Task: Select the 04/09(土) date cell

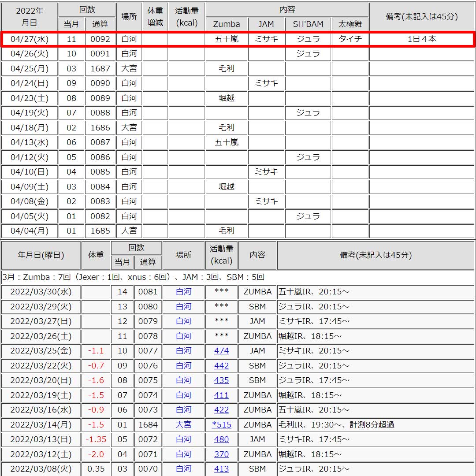Action: (30, 187)
